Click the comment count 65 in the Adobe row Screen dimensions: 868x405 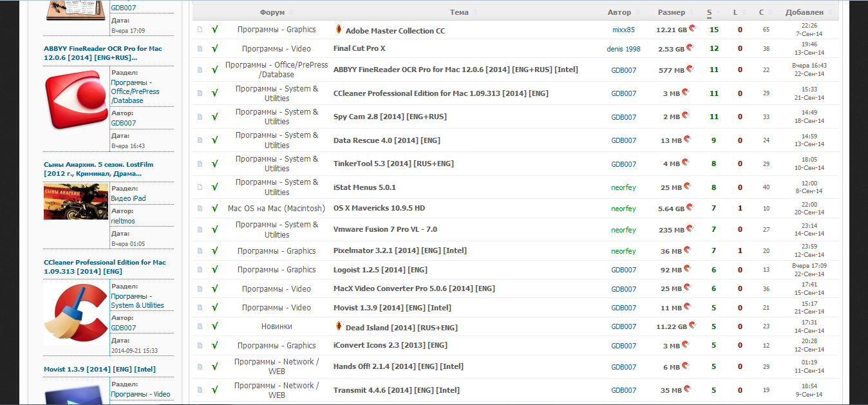click(766, 30)
